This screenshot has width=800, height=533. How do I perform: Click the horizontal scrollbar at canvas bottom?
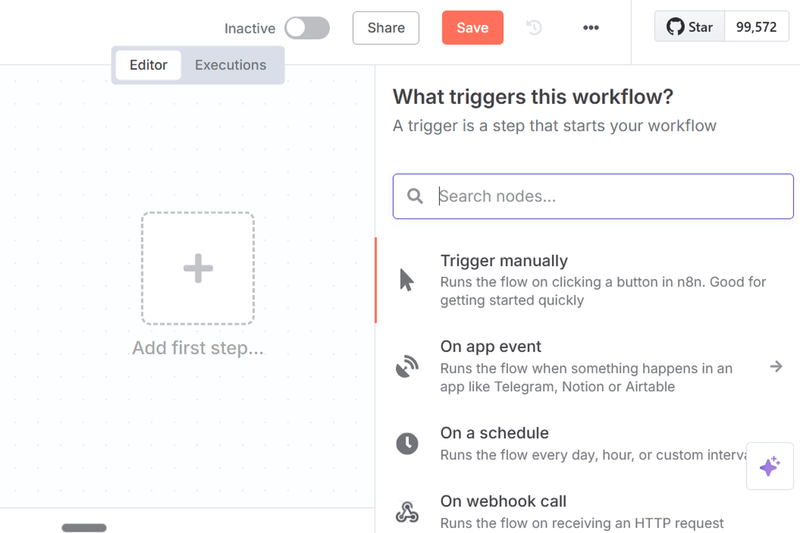click(x=84, y=527)
